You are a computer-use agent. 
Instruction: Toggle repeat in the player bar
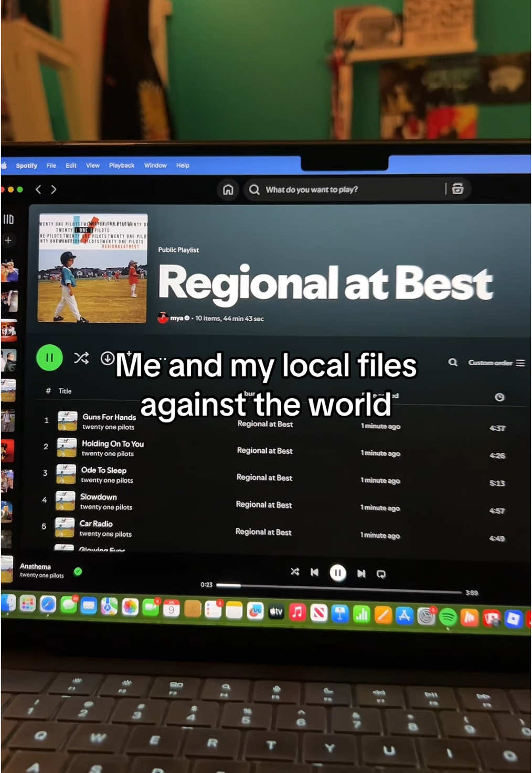381,574
